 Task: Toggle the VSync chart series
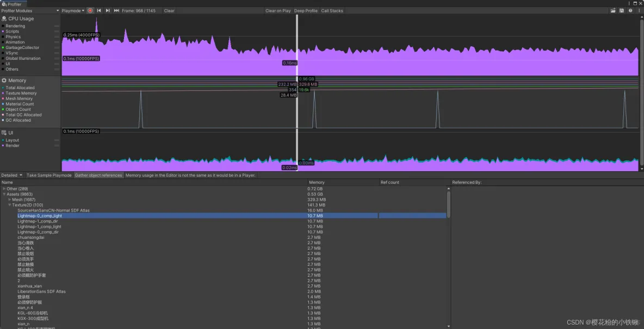tap(10, 53)
